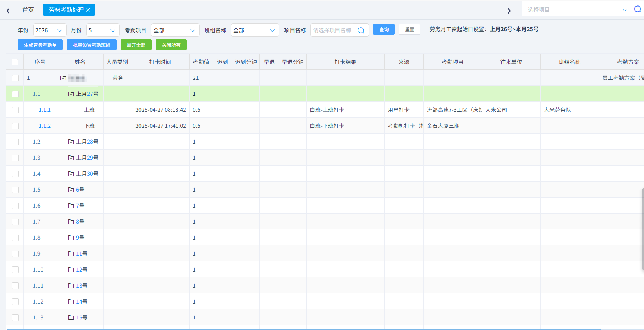Screen dimensions: 644x330
Task: Check the checkbox for row 1.5
Action: pyautogui.click(x=15, y=190)
